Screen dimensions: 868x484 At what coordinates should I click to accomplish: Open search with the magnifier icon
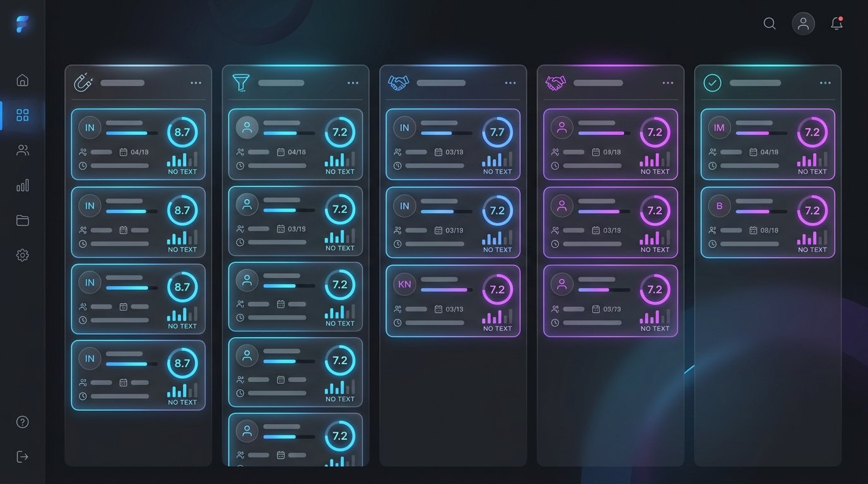(x=770, y=24)
